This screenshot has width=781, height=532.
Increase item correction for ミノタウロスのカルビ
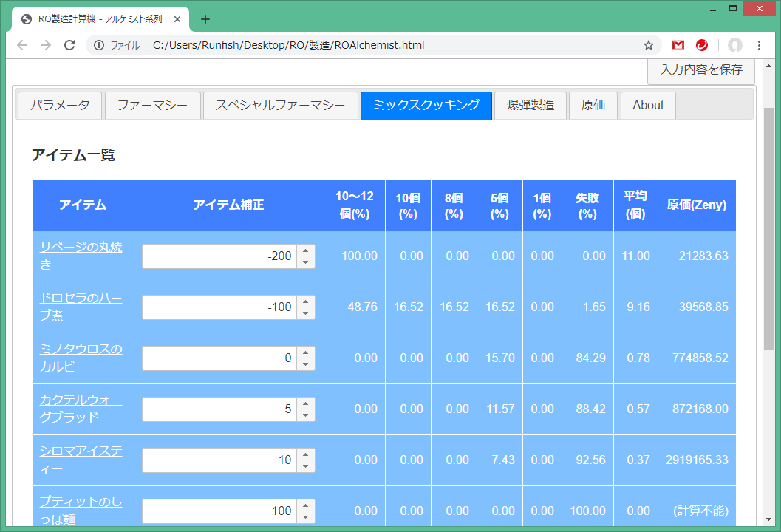click(306, 353)
